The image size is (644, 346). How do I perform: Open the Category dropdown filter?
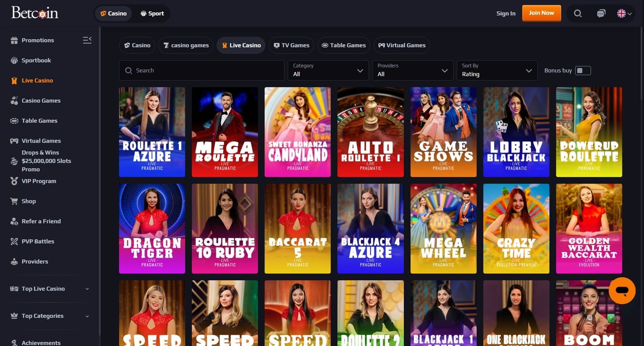328,70
